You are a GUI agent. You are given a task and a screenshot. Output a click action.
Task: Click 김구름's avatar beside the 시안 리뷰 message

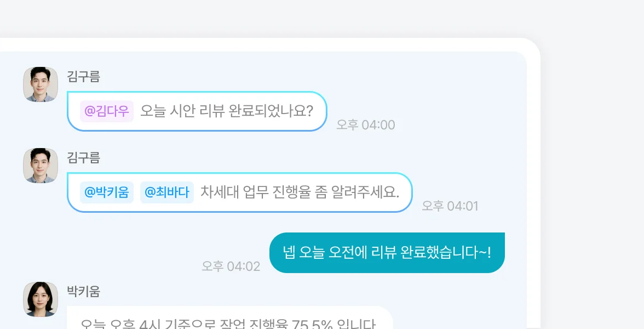[41, 84]
